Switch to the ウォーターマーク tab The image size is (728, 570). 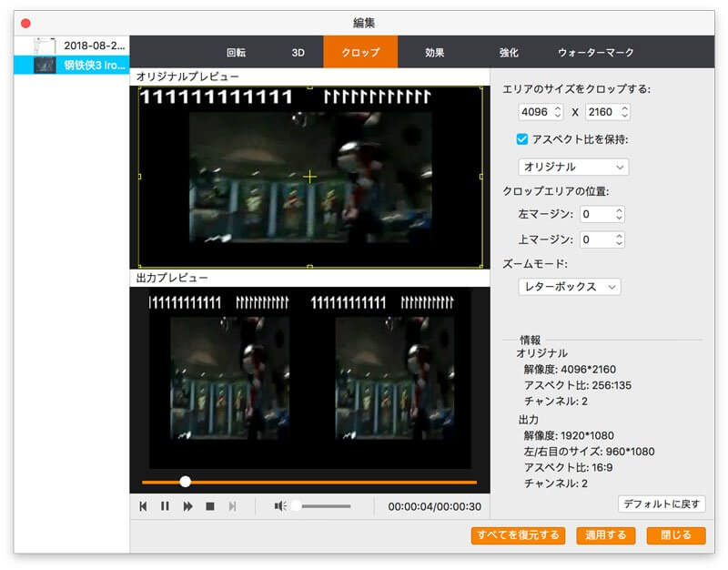(x=596, y=52)
